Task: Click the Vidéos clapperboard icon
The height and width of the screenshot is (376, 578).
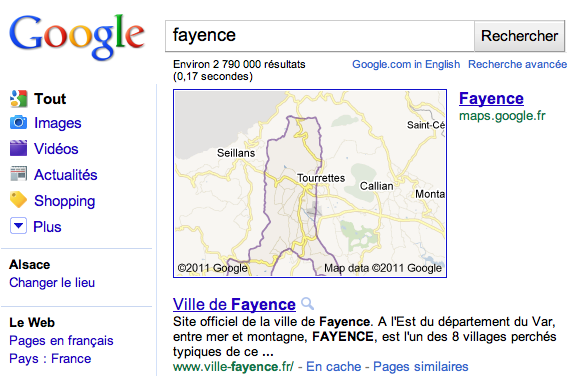Action: coord(18,149)
